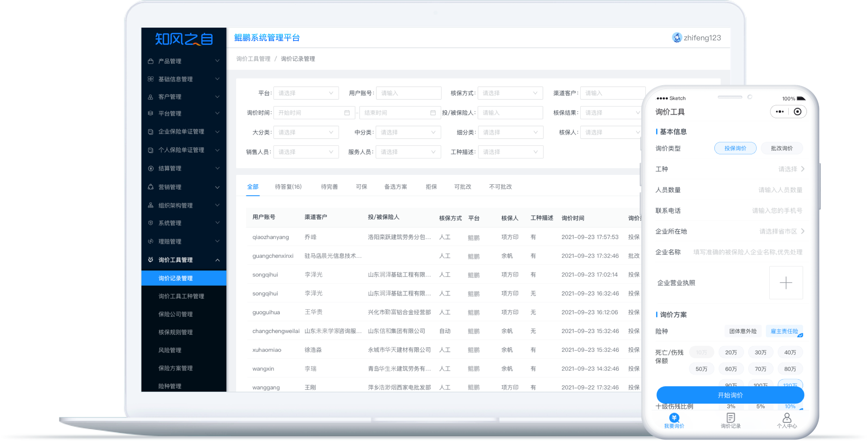The height and width of the screenshot is (441, 868).
Task: Click the plus icon to upload 企业营业执照
Action: 786,283
